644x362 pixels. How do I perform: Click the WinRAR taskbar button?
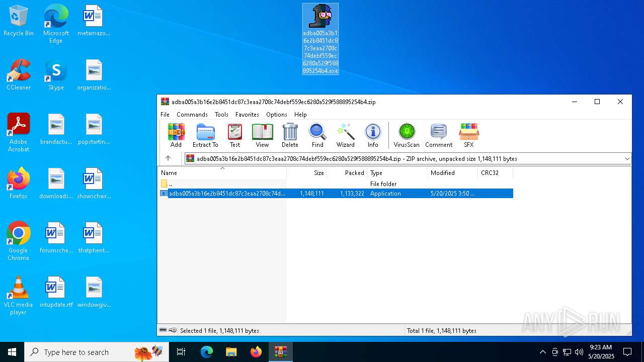coord(280,352)
